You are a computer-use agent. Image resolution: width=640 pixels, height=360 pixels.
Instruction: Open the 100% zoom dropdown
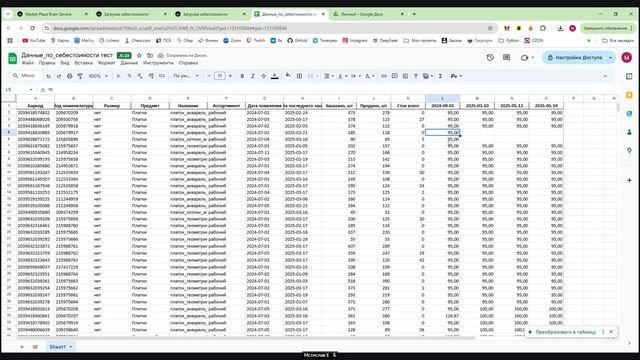point(98,76)
